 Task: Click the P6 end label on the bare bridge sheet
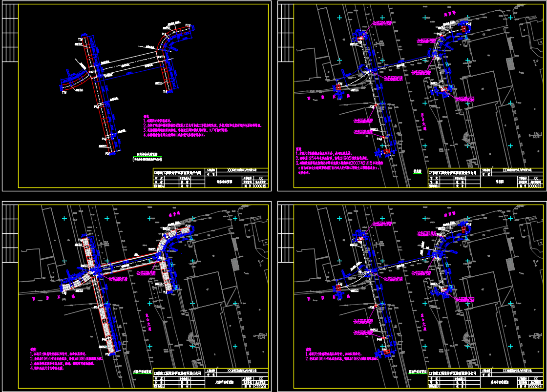107,153
